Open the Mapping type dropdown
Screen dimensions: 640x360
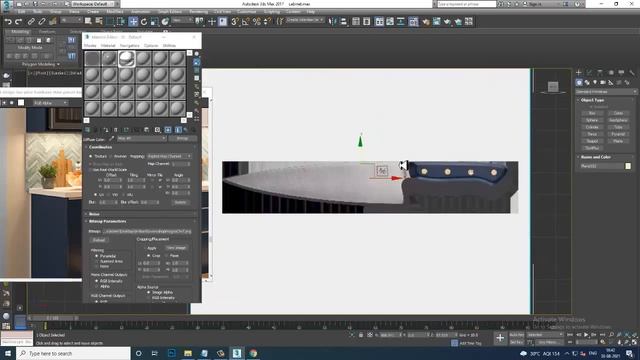pyautogui.click(x=169, y=156)
